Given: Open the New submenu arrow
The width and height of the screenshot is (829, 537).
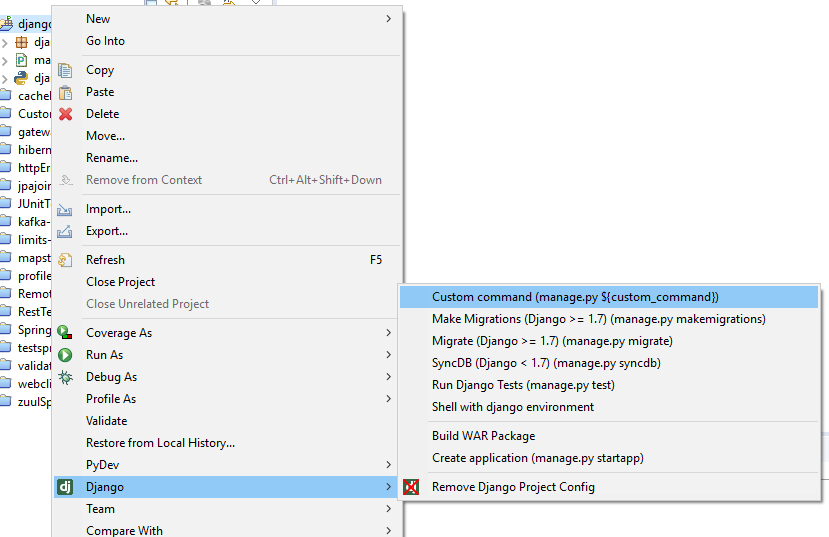Looking at the screenshot, I should (x=389, y=19).
